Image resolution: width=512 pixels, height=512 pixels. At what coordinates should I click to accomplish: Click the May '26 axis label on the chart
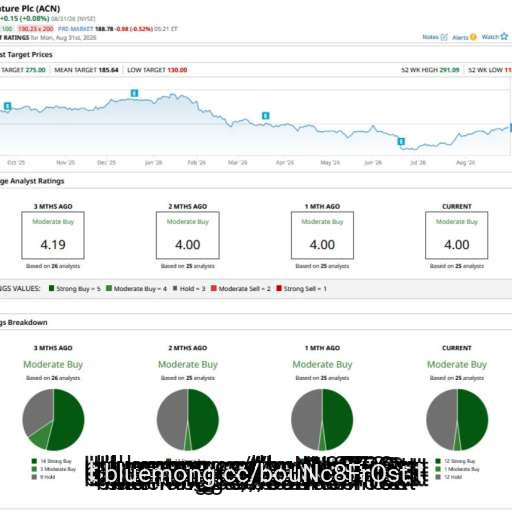[330, 163]
